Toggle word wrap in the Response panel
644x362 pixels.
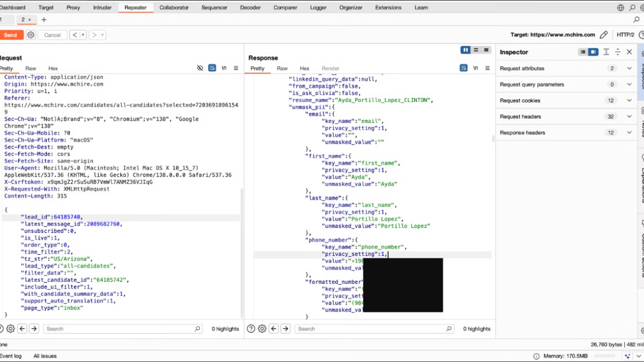coord(463,68)
